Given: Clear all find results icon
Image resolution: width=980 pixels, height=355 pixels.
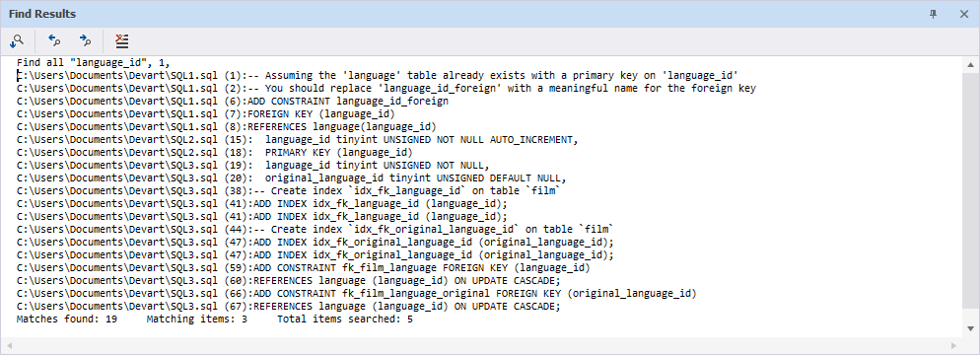Looking at the screenshot, I should point(122,41).
